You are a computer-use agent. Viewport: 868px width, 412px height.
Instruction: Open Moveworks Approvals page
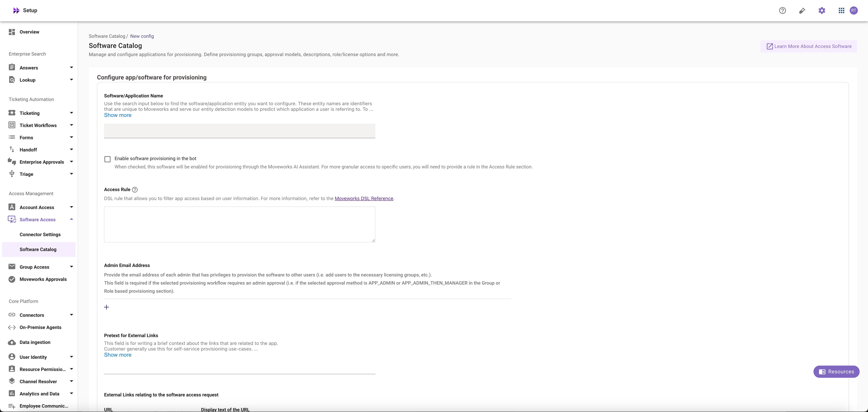click(43, 279)
